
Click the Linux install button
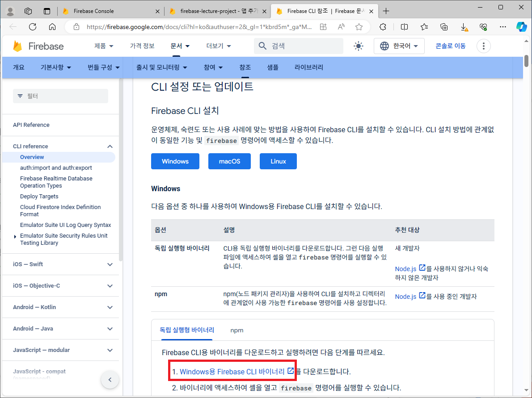pyautogui.click(x=278, y=161)
